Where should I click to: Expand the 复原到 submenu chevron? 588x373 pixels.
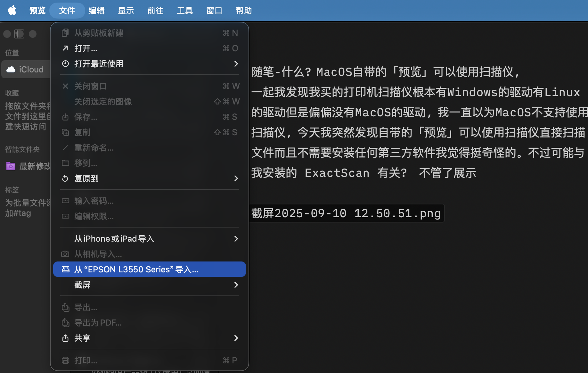pos(236,178)
